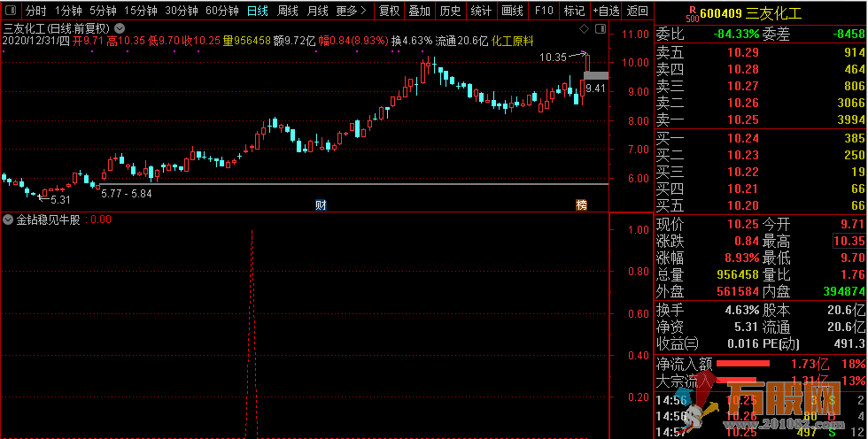The image size is (868, 439).
Task: Select 卖五 price 10.29
Action: click(x=743, y=52)
